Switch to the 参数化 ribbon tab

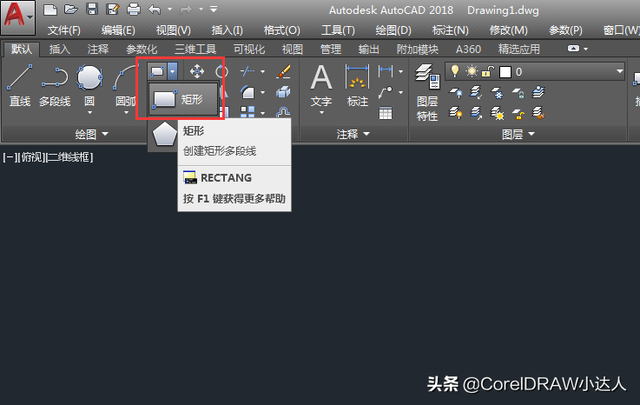pos(141,49)
